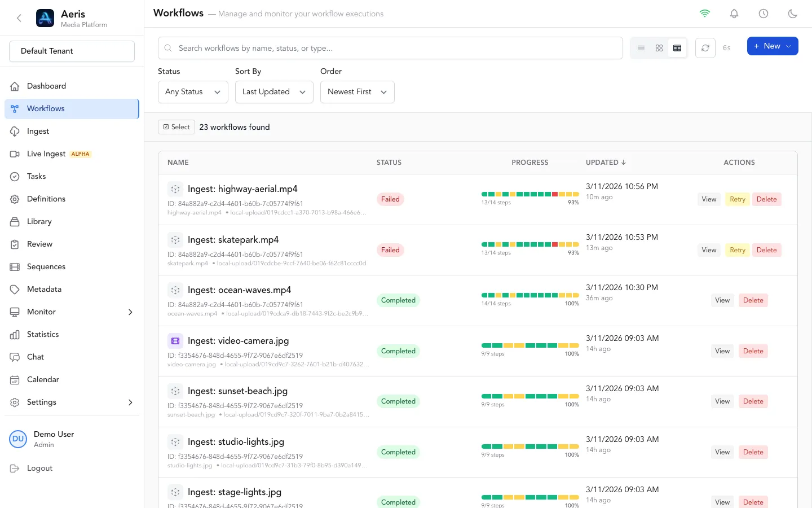The height and width of the screenshot is (508, 812).
Task: Click the Logout icon
Action: click(15, 468)
